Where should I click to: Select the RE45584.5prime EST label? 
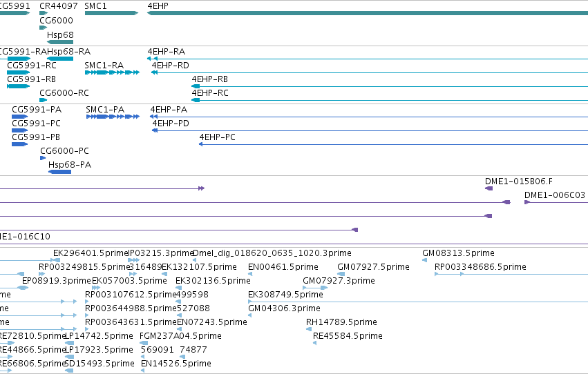(x=348, y=336)
